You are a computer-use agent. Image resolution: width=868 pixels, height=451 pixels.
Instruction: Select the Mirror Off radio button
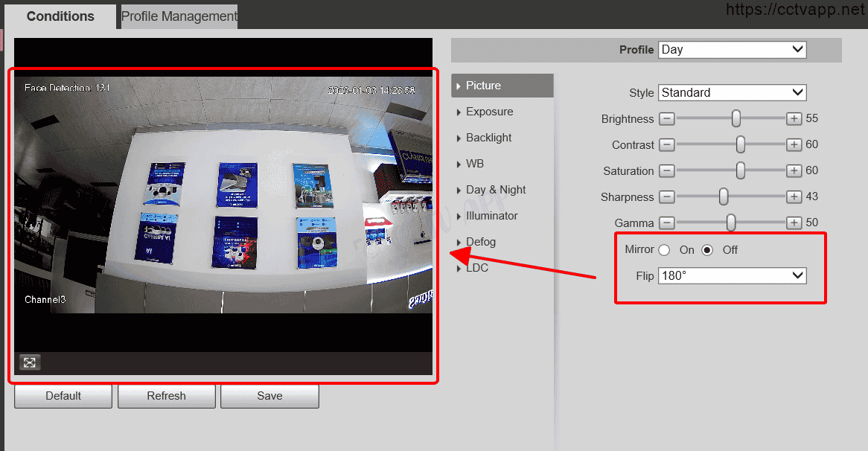(708, 250)
